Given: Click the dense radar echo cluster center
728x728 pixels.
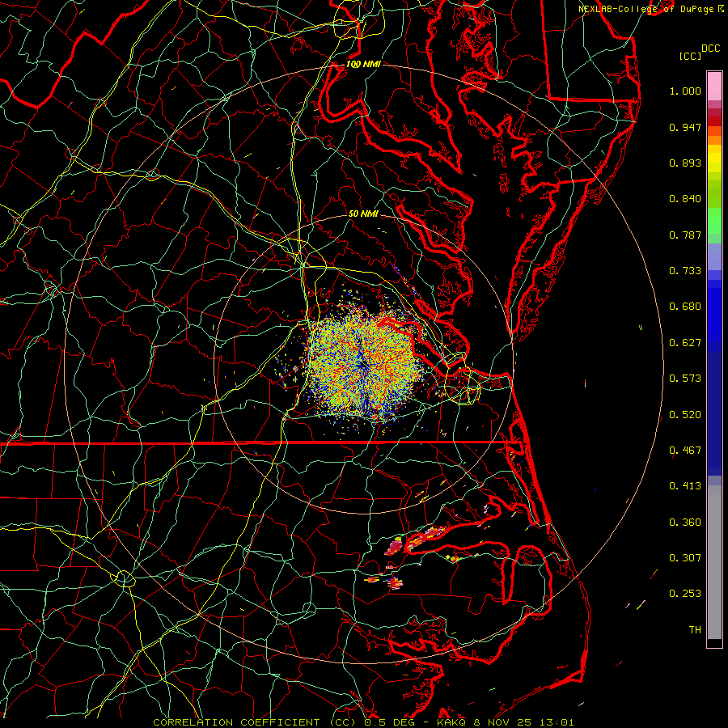Looking at the screenshot, I should pyautogui.click(x=363, y=366).
